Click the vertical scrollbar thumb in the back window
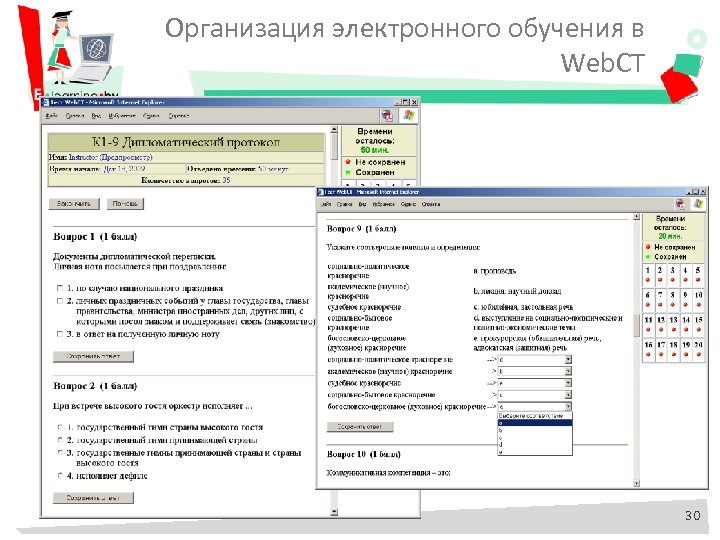The height and width of the screenshot is (540, 720). (x=334, y=146)
